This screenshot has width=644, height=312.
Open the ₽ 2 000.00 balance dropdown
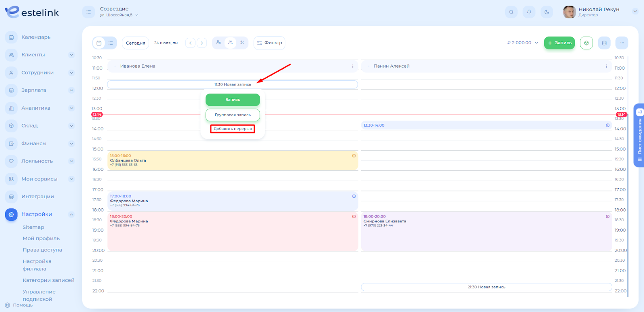tap(522, 43)
